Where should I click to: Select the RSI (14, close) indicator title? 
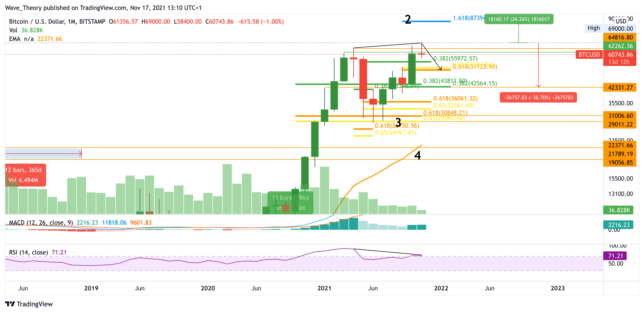tap(29, 252)
